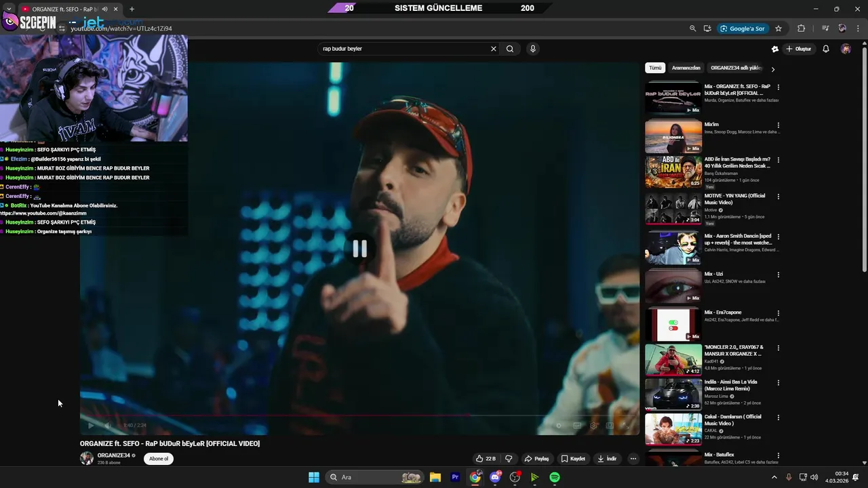Screen dimensions: 868x488
Task: Open the Windows Start menu
Action: click(x=314, y=477)
